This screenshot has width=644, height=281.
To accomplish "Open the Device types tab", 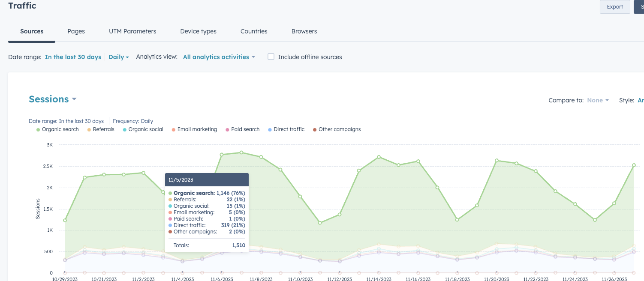I will [x=198, y=31].
